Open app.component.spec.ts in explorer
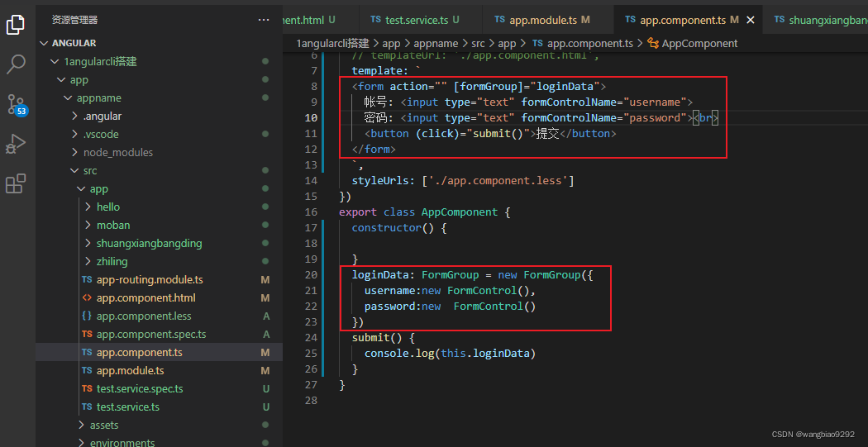The height and width of the screenshot is (447, 868). pyautogui.click(x=151, y=334)
